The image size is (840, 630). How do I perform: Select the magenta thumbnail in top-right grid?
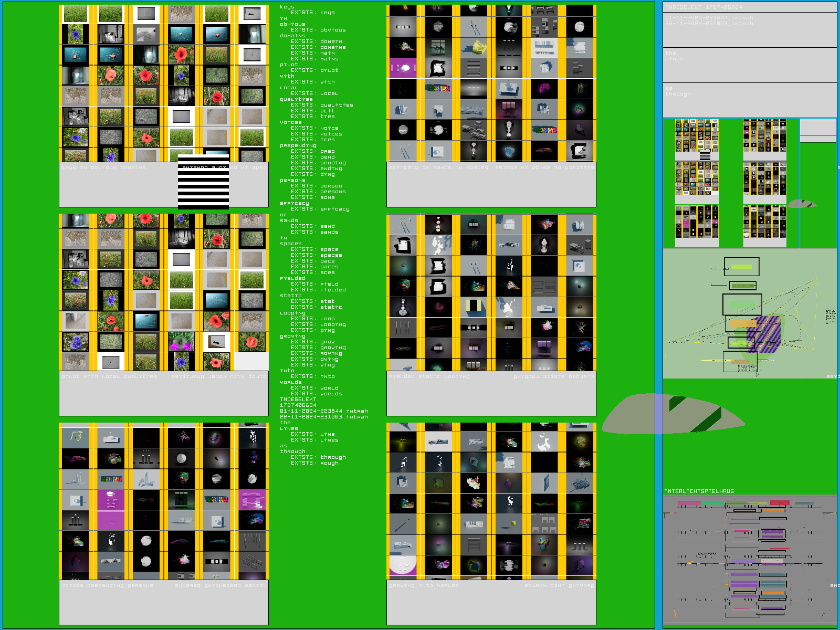403,68
